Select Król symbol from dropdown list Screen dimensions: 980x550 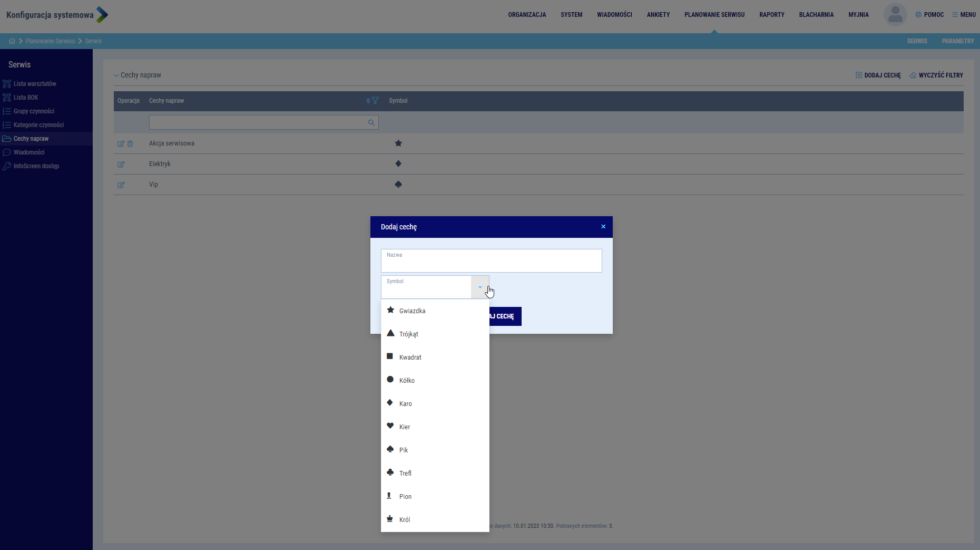(405, 520)
